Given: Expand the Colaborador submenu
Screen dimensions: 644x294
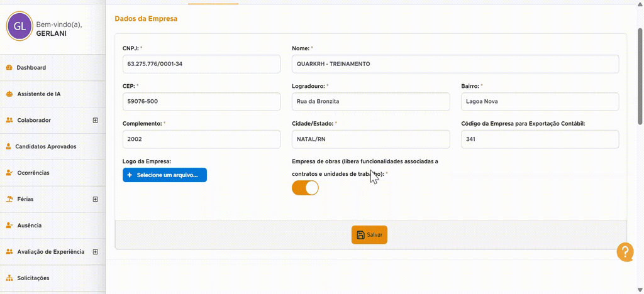Looking at the screenshot, I should coord(96,120).
